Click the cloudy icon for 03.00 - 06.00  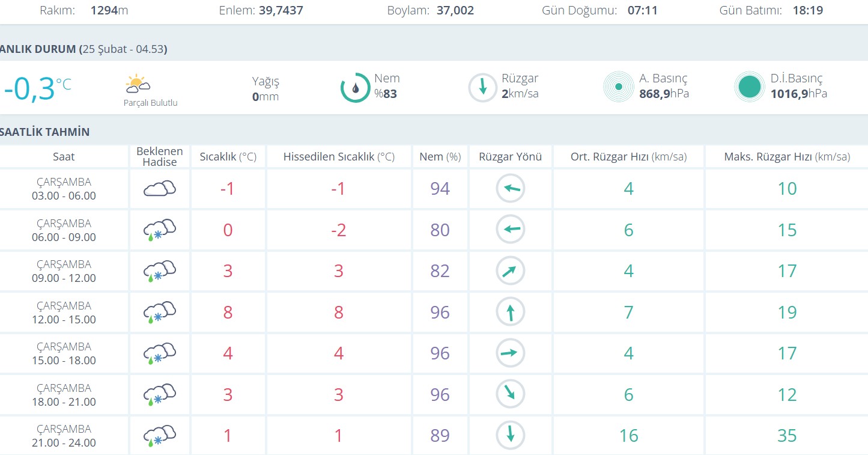point(159,189)
